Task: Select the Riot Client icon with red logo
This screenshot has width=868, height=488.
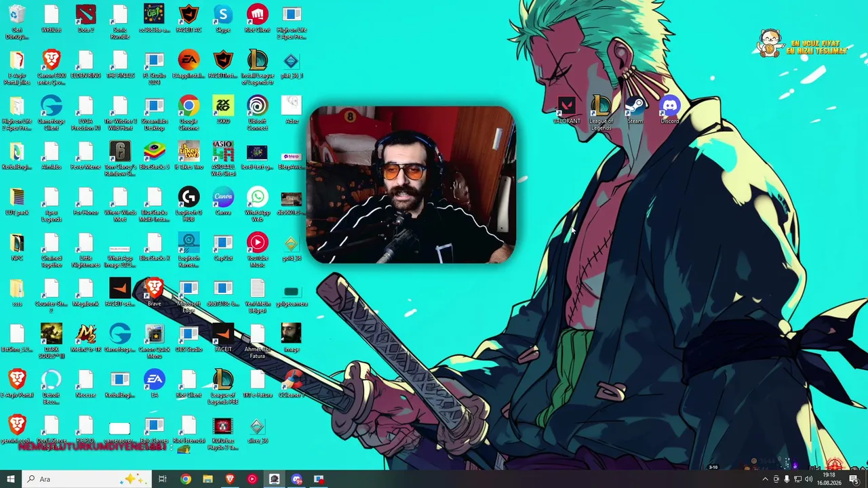Action: click(257, 19)
